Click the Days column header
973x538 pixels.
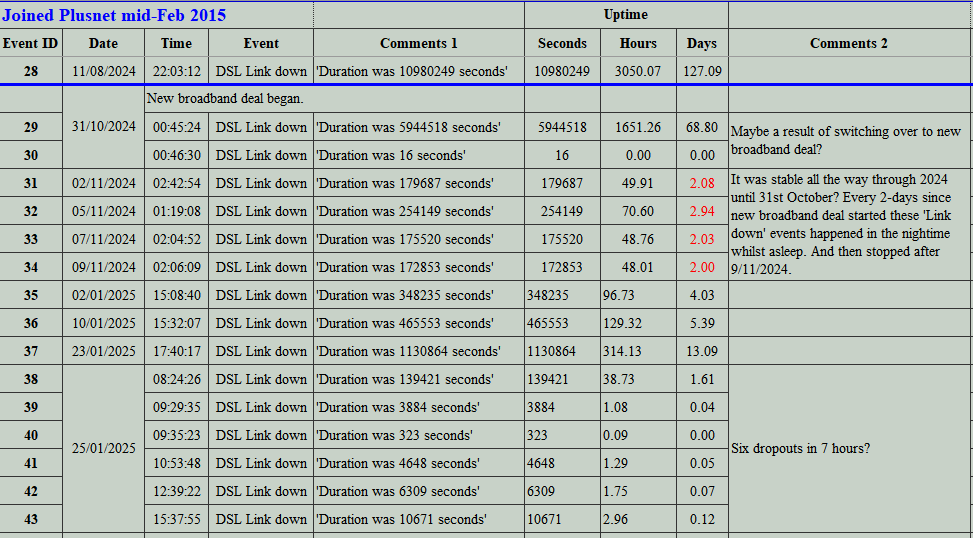(x=701, y=43)
